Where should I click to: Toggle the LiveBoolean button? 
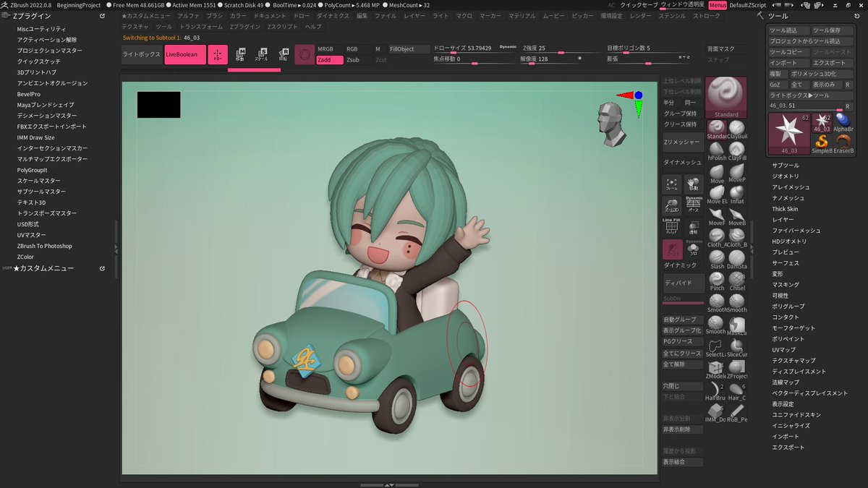pyautogui.click(x=185, y=55)
